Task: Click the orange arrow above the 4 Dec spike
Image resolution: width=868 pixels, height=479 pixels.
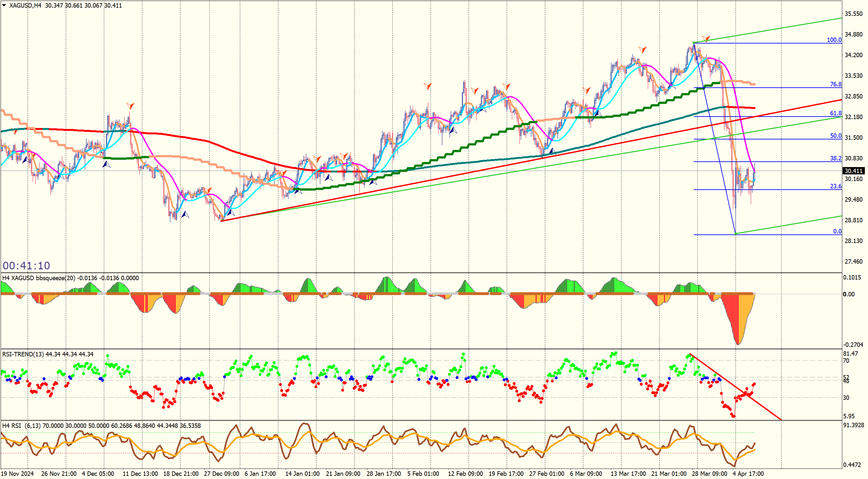Action: (130, 106)
